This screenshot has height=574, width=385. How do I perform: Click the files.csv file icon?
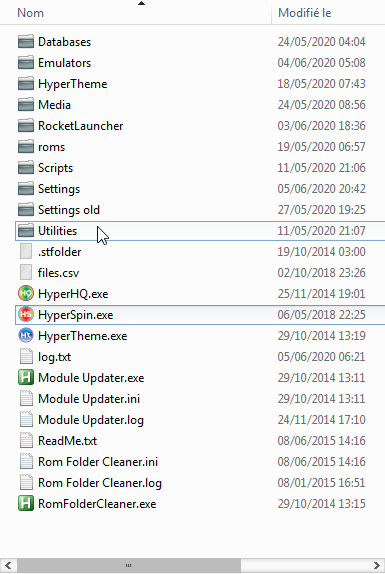(x=26, y=273)
